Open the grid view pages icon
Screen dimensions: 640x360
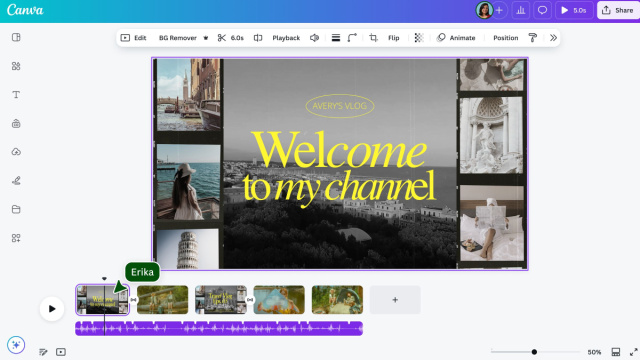point(616,352)
